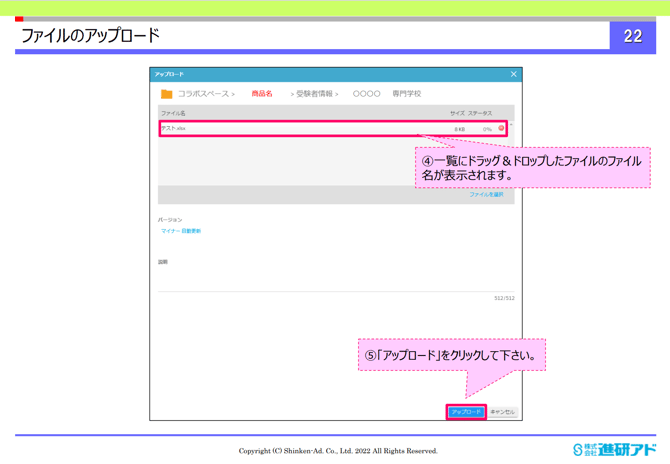Select the テスト.xlsx file name

[173, 128]
